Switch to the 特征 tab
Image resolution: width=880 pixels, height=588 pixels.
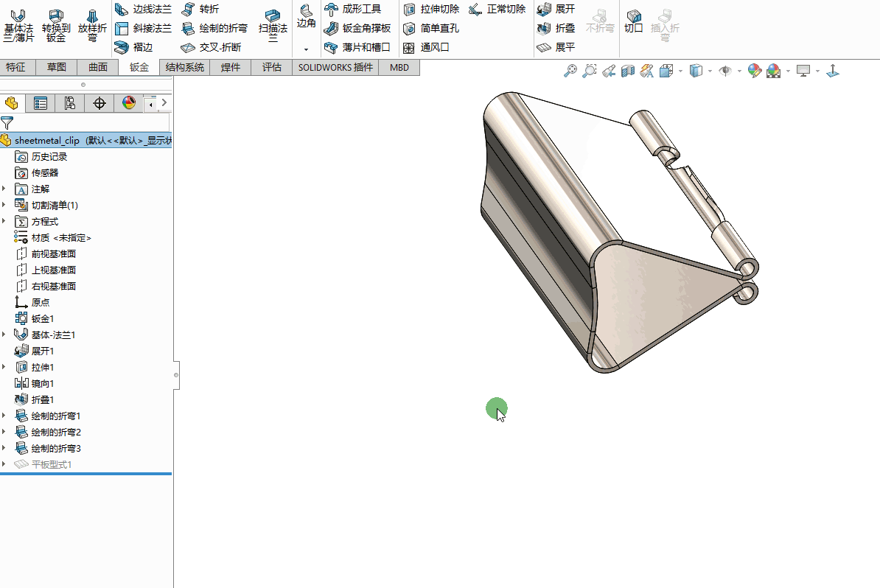tap(15, 67)
